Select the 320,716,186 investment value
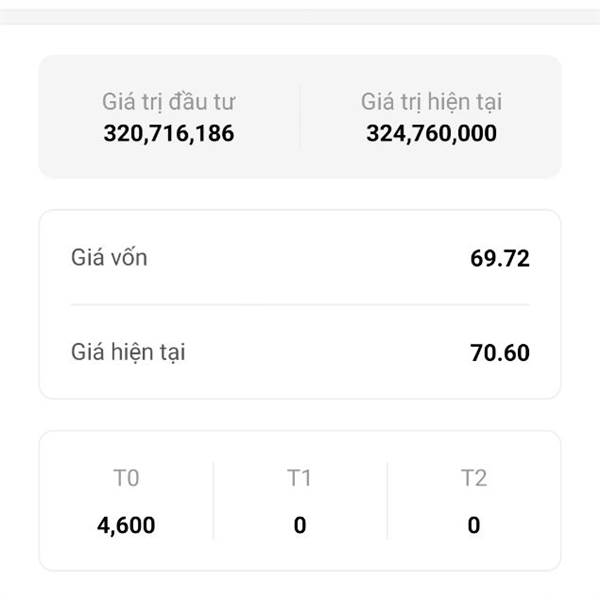Screen dimensions: 600x600 tap(169, 133)
